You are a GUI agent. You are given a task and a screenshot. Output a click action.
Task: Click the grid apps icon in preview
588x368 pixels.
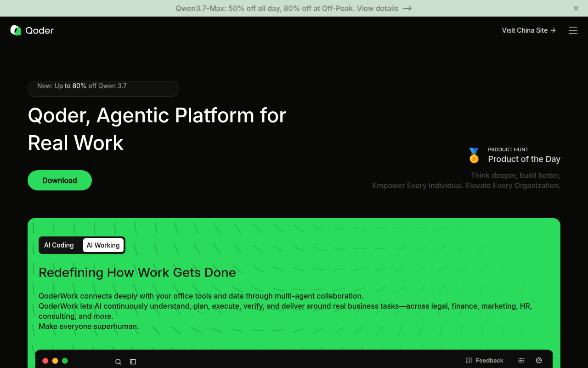521,361
